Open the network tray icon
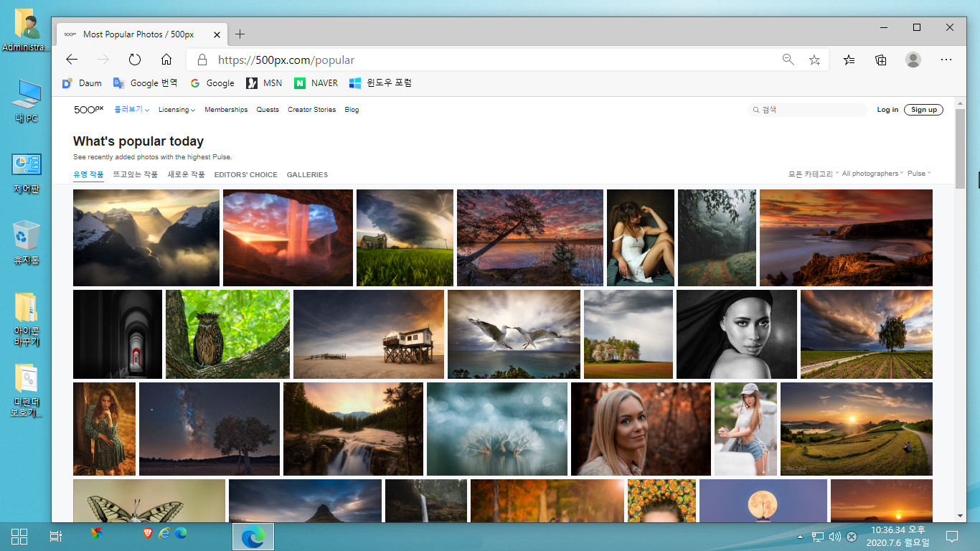 (x=817, y=536)
